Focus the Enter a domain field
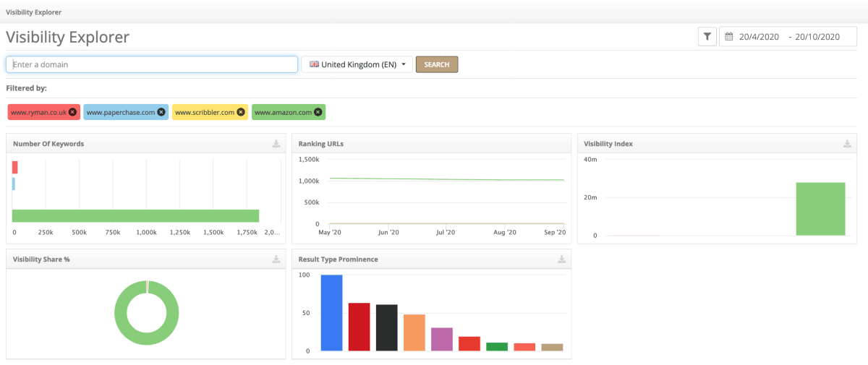Screen dimensions: 868x365 (x=152, y=64)
